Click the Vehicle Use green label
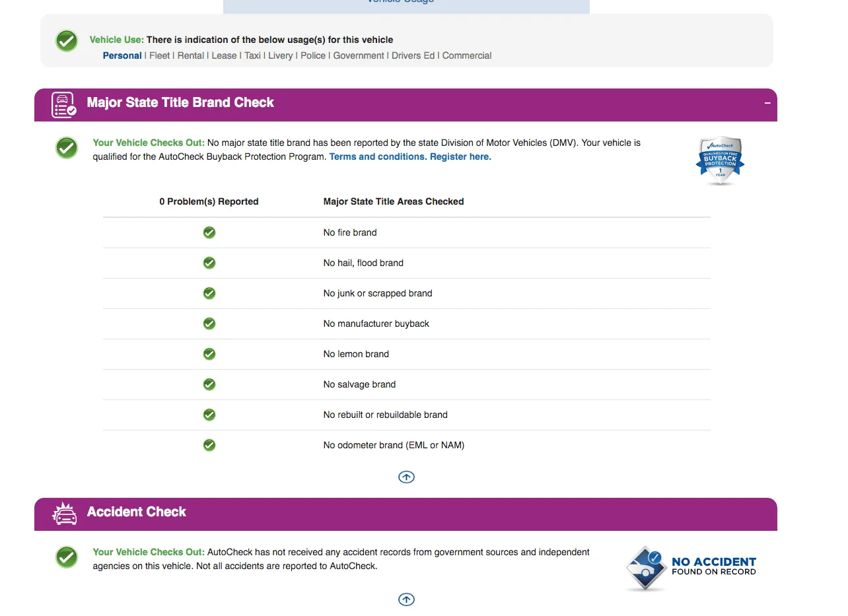The width and height of the screenshot is (848, 616). [117, 40]
